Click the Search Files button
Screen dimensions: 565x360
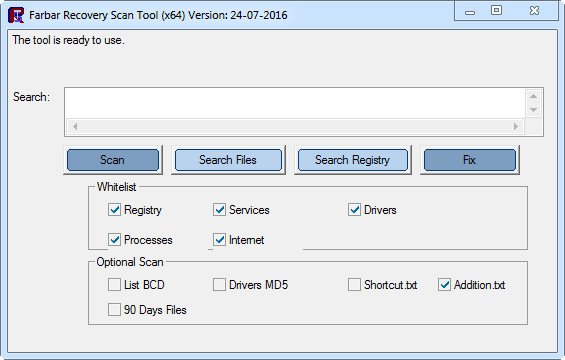[x=228, y=160]
